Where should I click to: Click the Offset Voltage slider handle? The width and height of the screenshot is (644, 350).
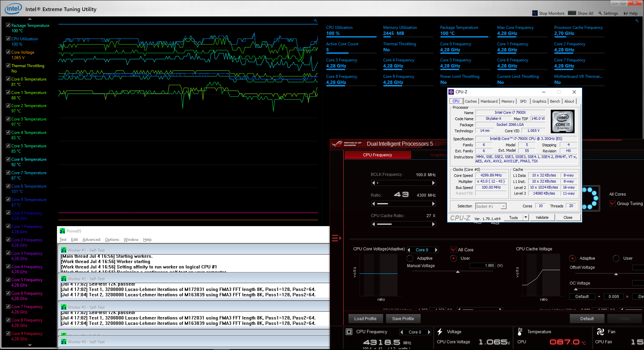(616, 274)
